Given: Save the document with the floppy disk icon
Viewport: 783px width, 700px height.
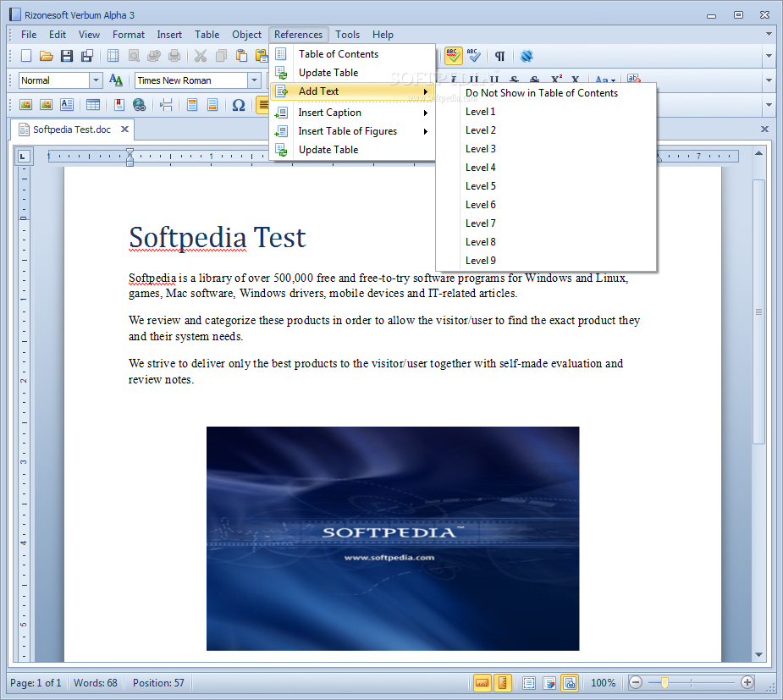Looking at the screenshot, I should click(66, 55).
